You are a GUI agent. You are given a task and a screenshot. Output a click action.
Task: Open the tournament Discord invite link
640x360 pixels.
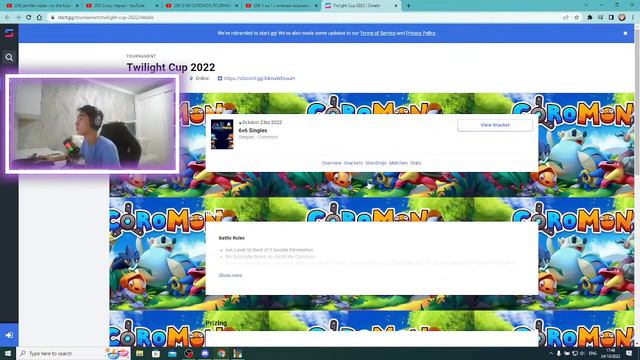259,78
